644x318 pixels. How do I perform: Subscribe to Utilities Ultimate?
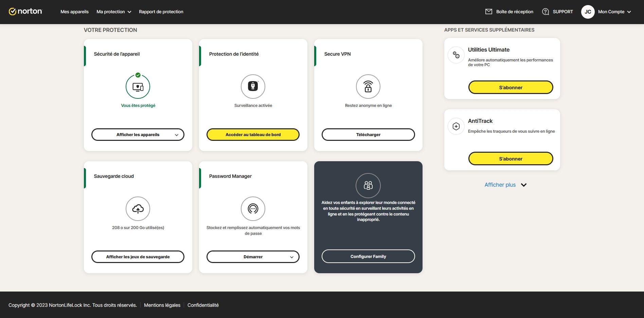coord(511,87)
